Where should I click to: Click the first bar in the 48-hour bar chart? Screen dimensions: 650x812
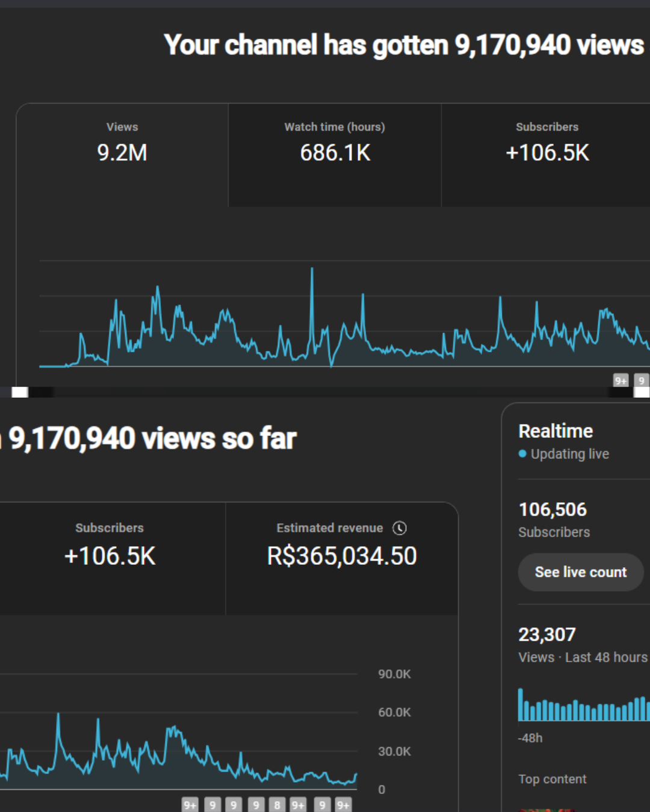(521, 704)
